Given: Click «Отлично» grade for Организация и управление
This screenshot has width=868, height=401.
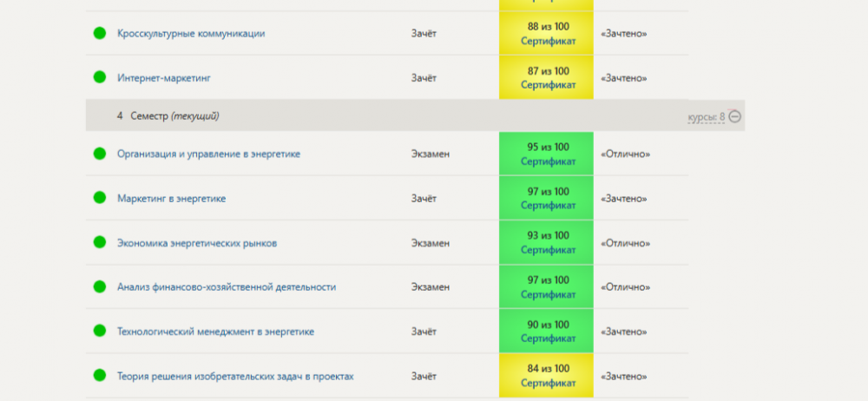Looking at the screenshot, I should click(x=626, y=154).
